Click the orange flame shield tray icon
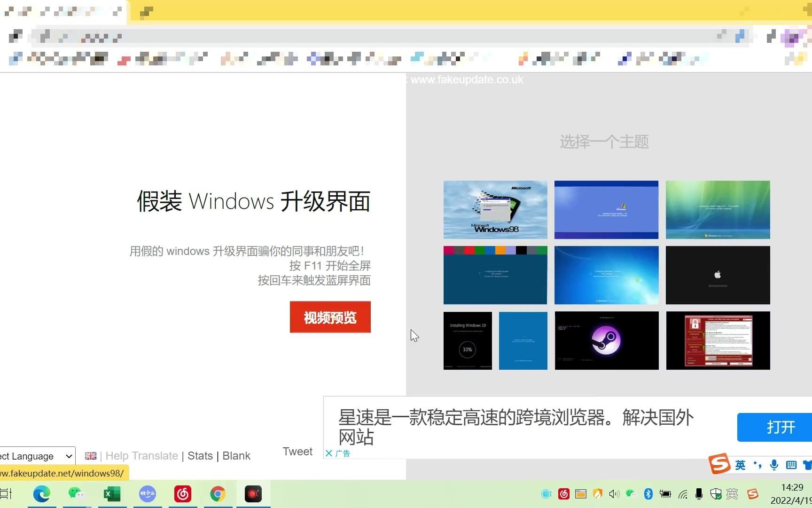812x508 pixels. 598,494
